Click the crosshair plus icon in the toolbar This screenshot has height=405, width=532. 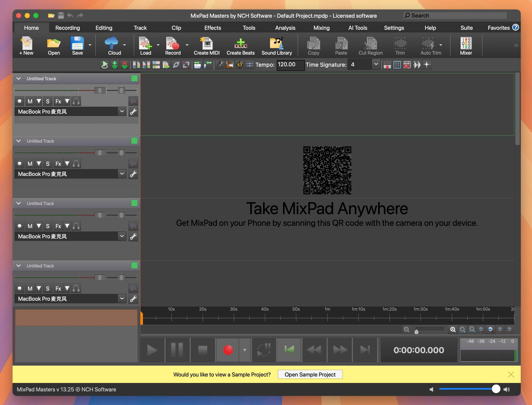(x=427, y=65)
